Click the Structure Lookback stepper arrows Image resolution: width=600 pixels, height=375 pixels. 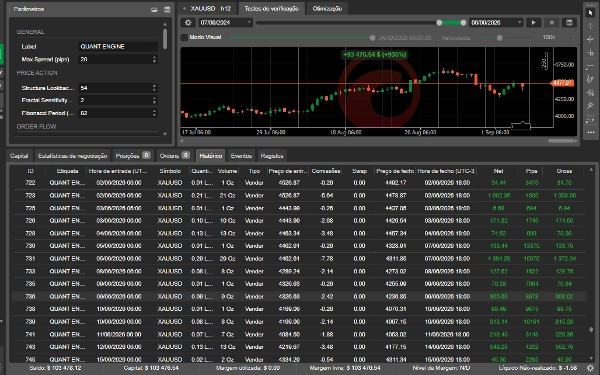pyautogui.click(x=154, y=88)
